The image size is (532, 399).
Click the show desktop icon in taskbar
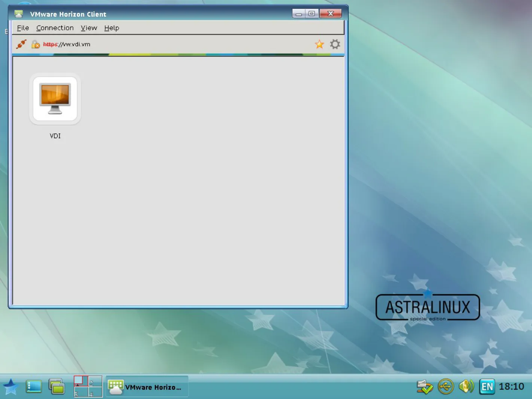(34, 387)
